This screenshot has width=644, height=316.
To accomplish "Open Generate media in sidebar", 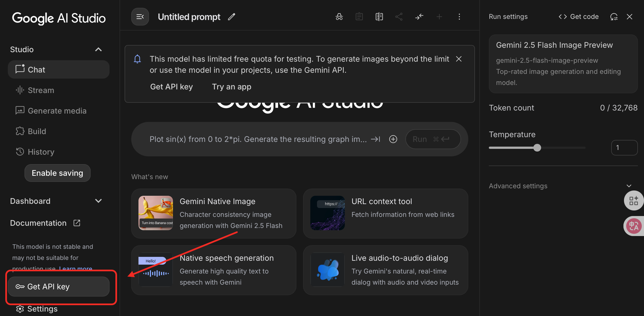I will pyautogui.click(x=57, y=111).
